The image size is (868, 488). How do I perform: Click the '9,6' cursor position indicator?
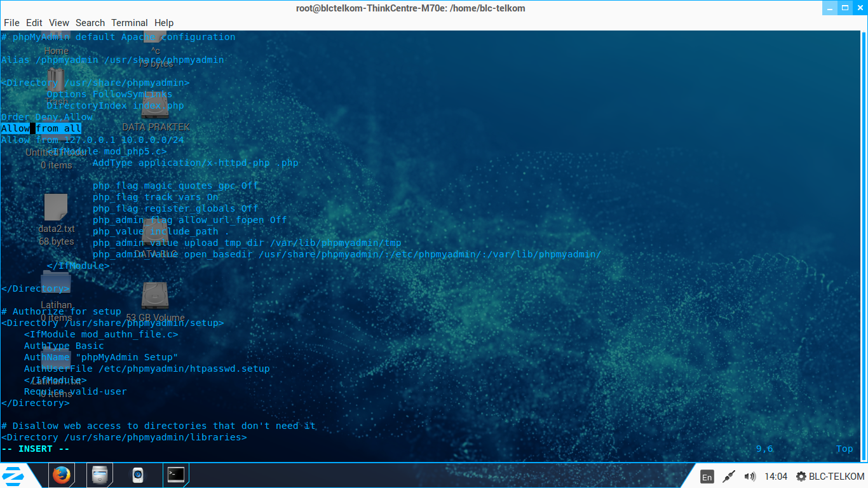tap(764, 449)
